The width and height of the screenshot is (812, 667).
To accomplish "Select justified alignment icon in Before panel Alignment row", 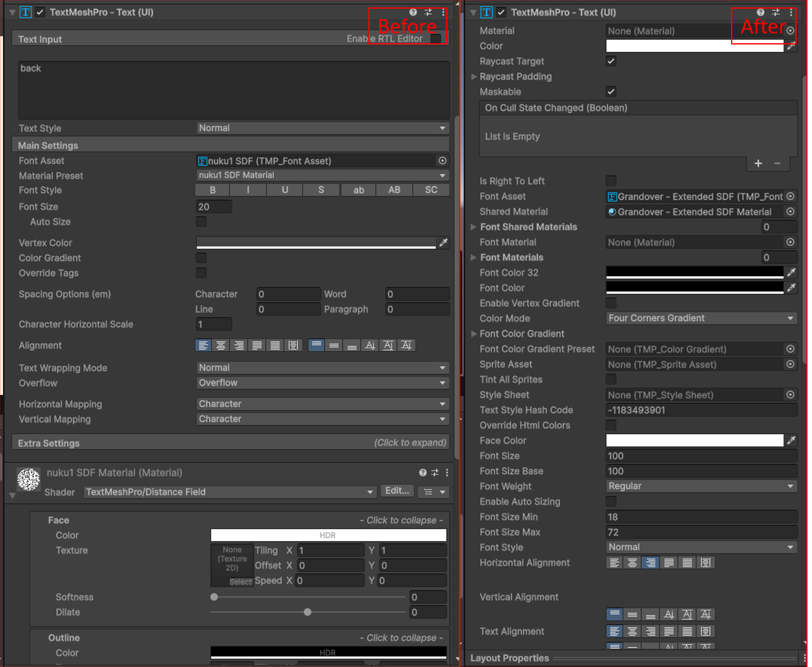I will (x=257, y=345).
